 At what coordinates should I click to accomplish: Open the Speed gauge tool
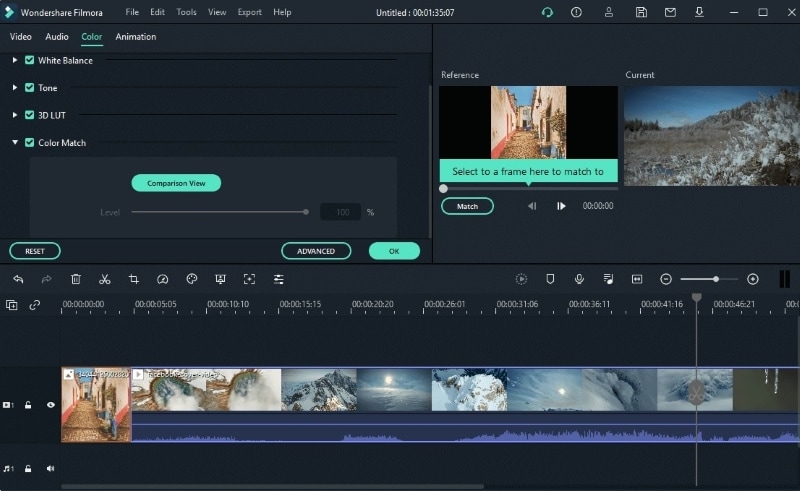(163, 279)
